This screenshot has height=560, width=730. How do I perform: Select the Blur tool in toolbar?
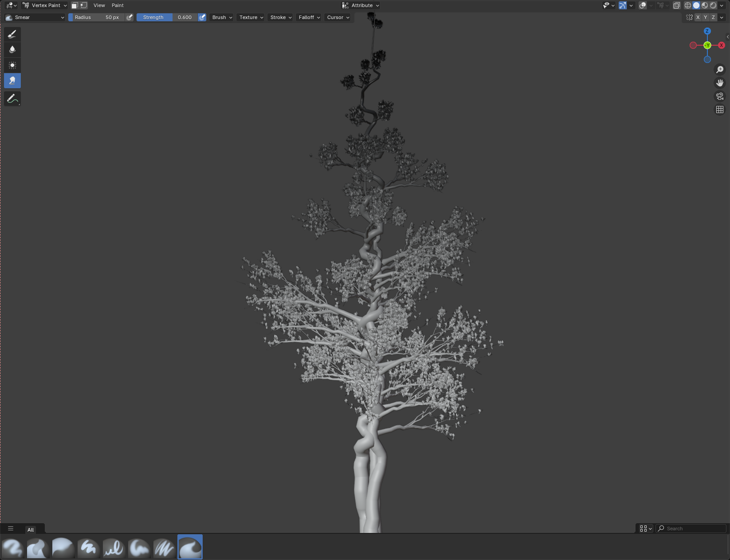(x=12, y=50)
